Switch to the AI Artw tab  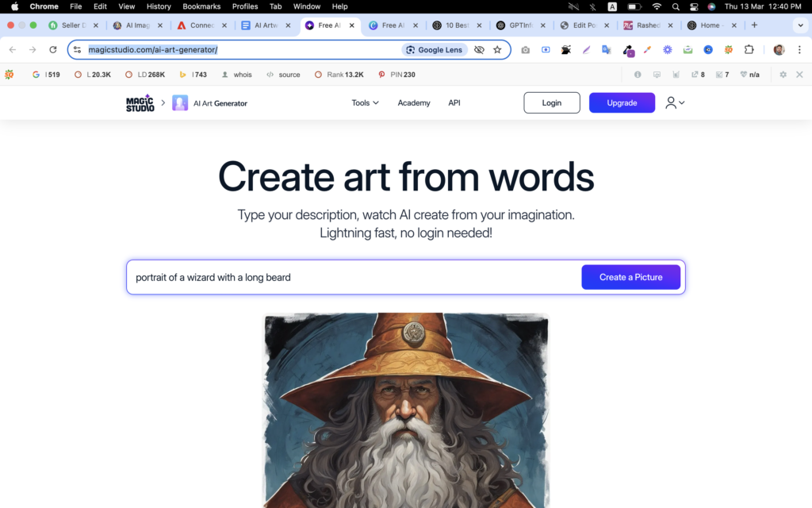(266, 25)
